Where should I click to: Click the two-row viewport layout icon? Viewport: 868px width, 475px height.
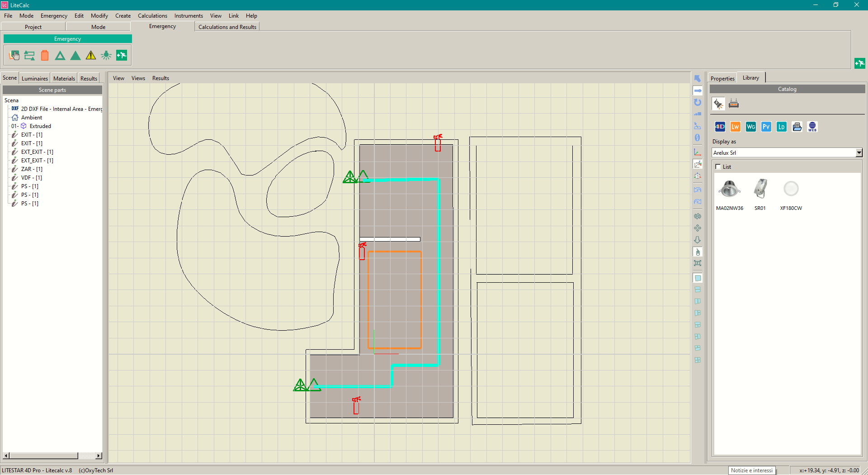698,290
